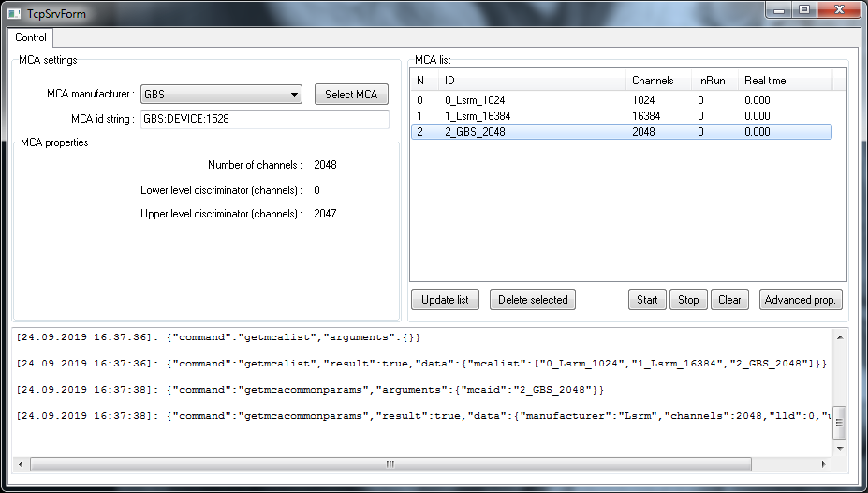The width and height of the screenshot is (868, 493).
Task: Click the MCA id string field
Action: [x=264, y=120]
